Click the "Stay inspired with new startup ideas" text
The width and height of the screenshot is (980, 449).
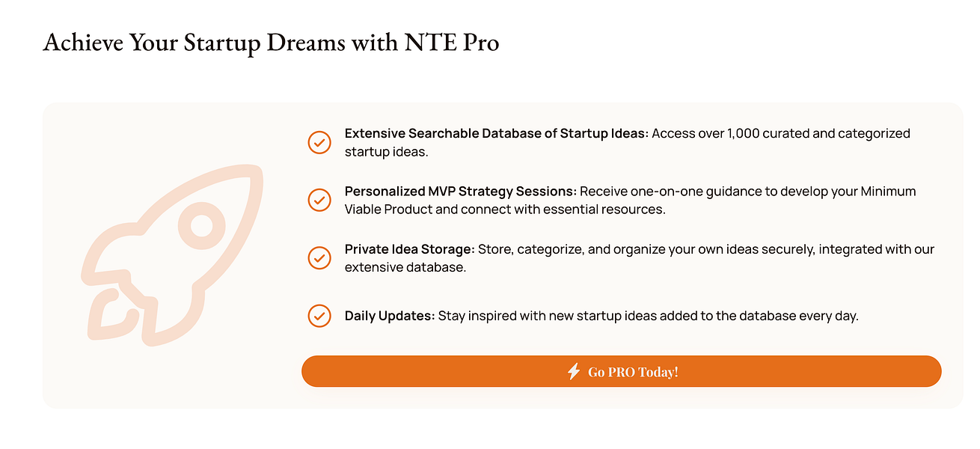point(648,316)
